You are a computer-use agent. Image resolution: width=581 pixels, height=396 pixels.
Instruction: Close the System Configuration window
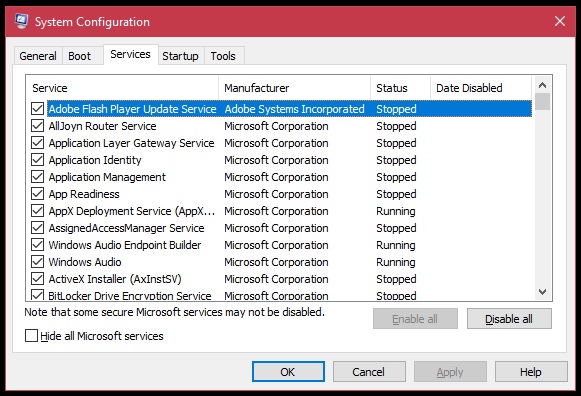[560, 21]
